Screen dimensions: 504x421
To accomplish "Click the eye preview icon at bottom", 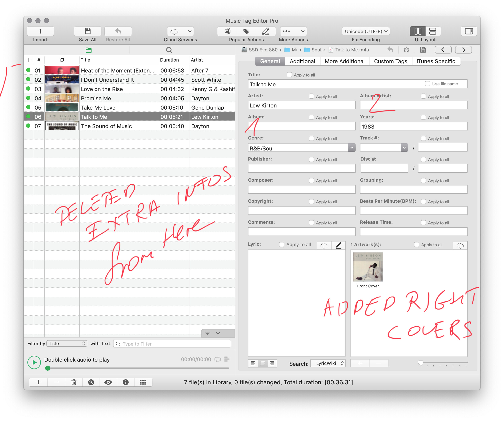I will coord(108,382).
